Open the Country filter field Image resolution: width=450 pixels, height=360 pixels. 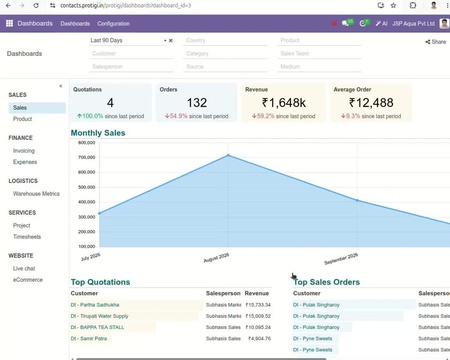pyautogui.click(x=225, y=40)
